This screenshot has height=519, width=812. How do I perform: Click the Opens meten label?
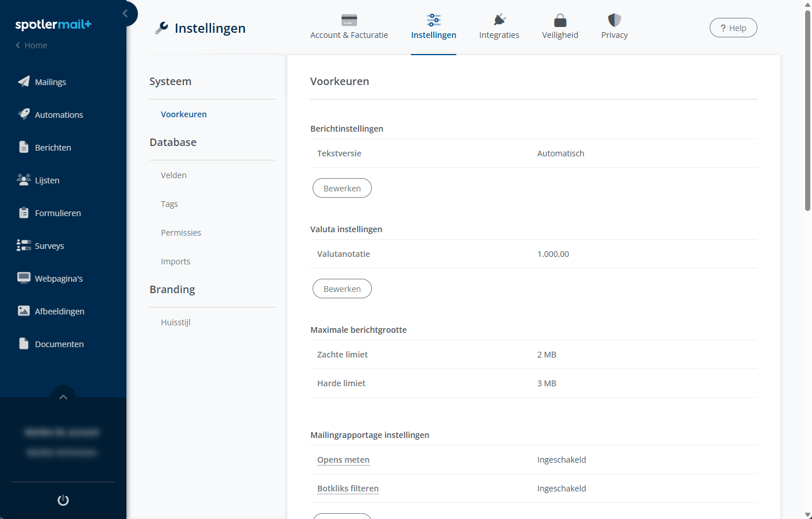(343, 460)
